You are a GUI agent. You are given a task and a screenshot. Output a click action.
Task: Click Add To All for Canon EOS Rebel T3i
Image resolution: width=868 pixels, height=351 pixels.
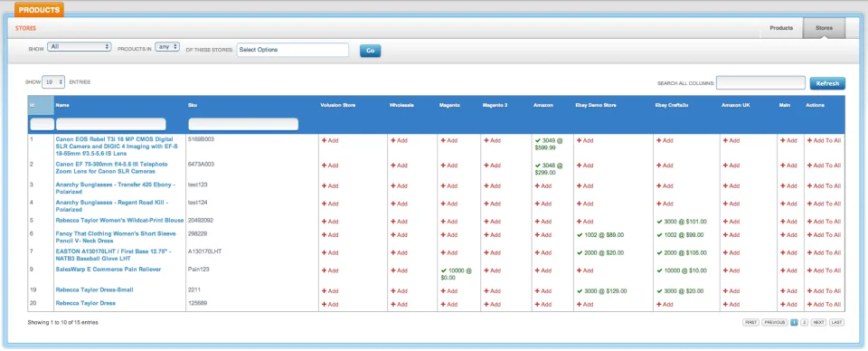tap(824, 140)
